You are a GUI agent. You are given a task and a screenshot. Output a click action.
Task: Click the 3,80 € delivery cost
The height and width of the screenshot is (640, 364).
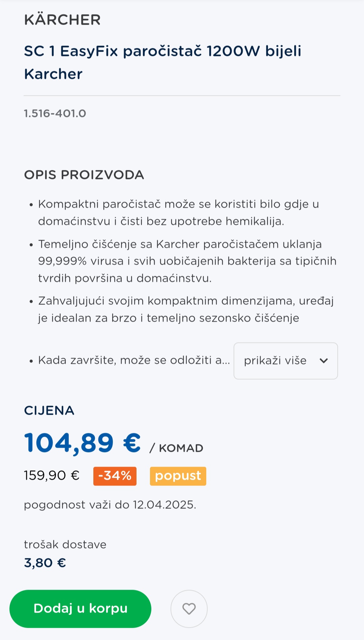click(45, 563)
